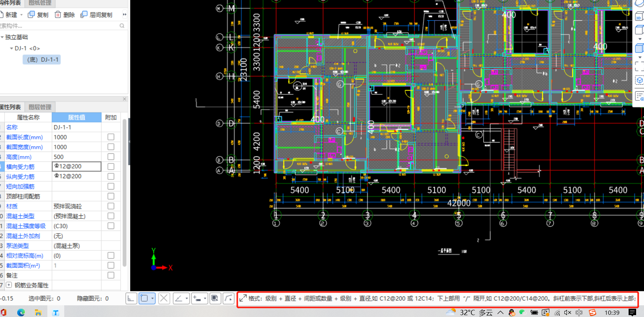Switch to the 图纸管理 tab
The width and height of the screenshot is (644, 317).
pos(40,3)
